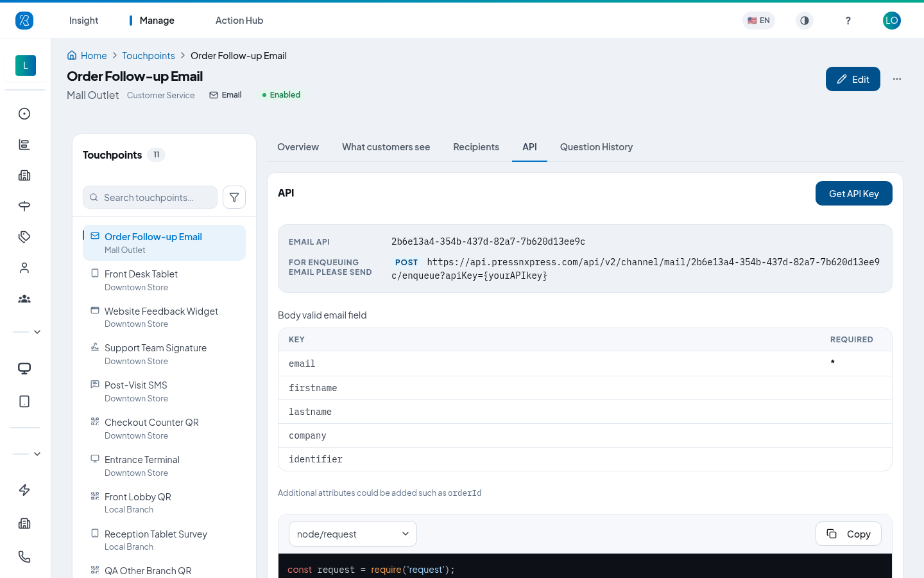
Task: Click the company key row
Action: 585,435
